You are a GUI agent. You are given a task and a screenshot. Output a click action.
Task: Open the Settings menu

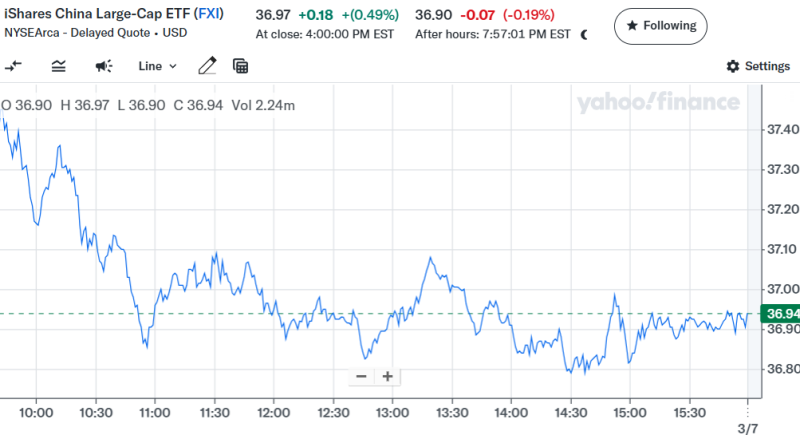pos(758,67)
